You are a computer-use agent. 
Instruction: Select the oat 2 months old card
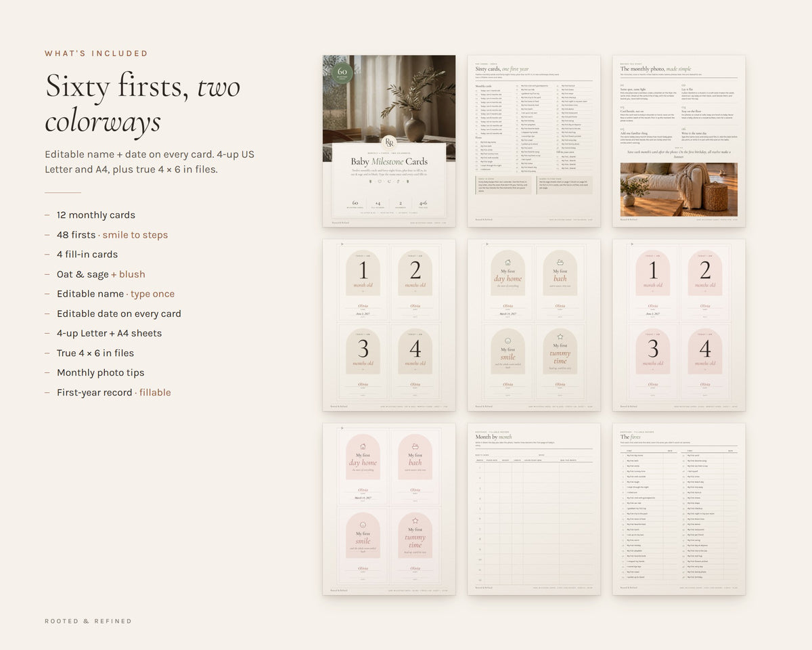[x=415, y=282]
